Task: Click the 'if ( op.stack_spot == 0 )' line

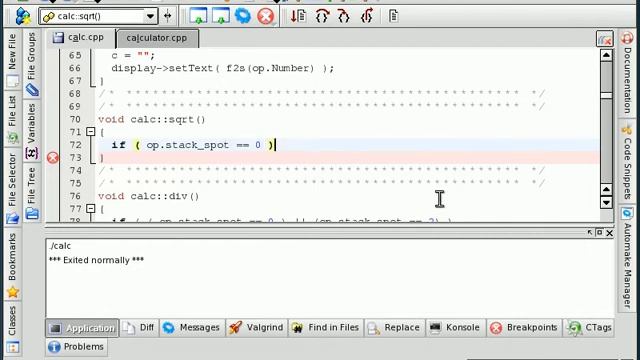Action: [192, 145]
